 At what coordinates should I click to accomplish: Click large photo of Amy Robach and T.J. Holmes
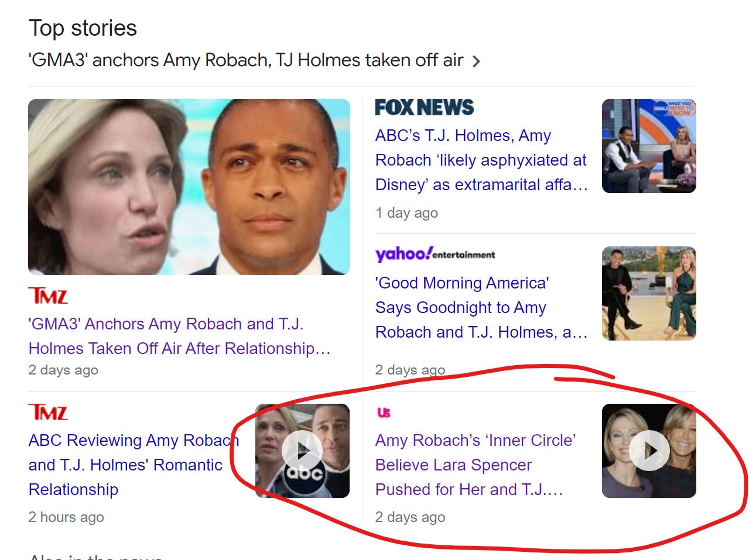click(189, 187)
